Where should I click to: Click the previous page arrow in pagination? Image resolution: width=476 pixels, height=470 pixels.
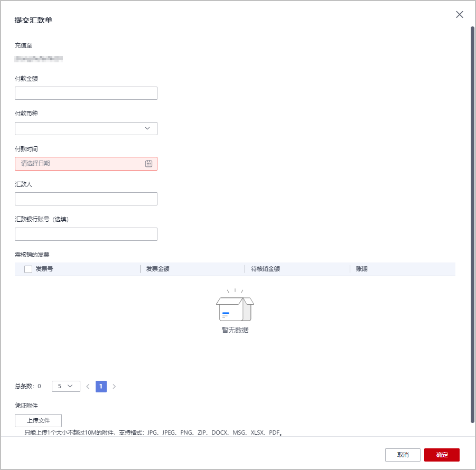point(87,386)
